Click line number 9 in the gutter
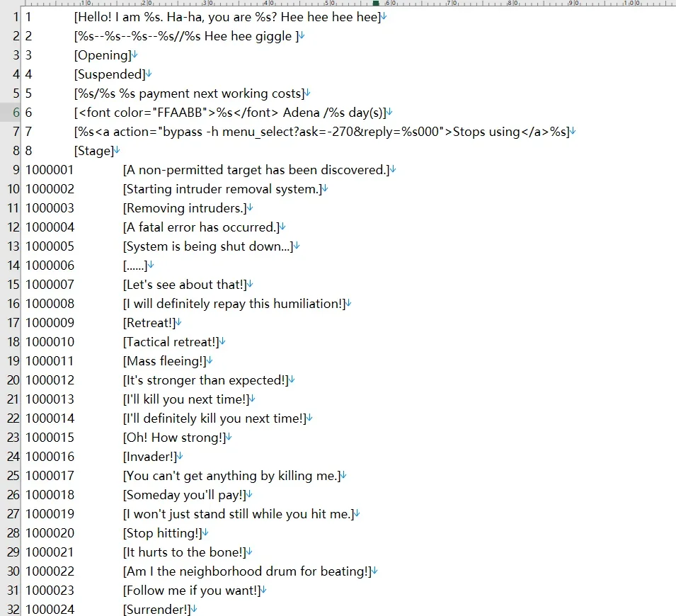This screenshot has height=616, width=676. tap(16, 170)
